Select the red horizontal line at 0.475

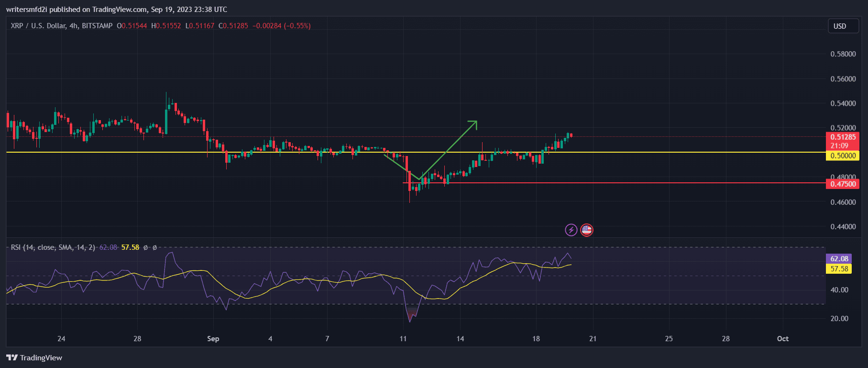point(622,183)
